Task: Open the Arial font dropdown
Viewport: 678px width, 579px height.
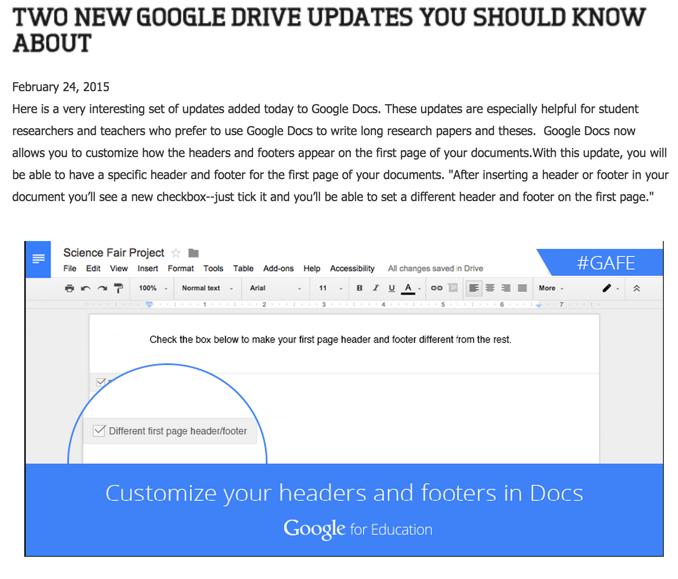Action: click(x=275, y=288)
